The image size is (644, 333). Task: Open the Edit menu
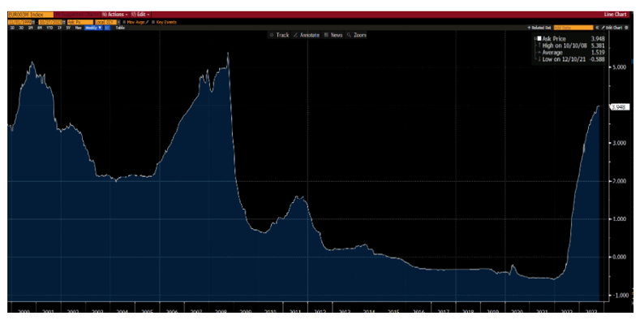click(142, 15)
